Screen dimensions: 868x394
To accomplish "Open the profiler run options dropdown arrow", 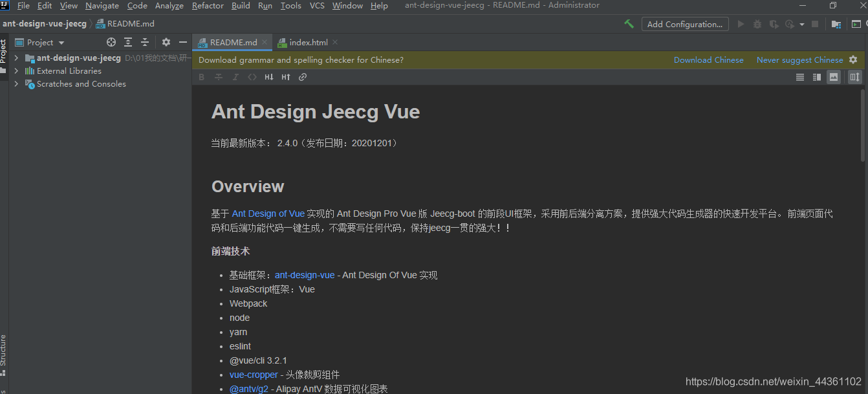I will coord(802,25).
